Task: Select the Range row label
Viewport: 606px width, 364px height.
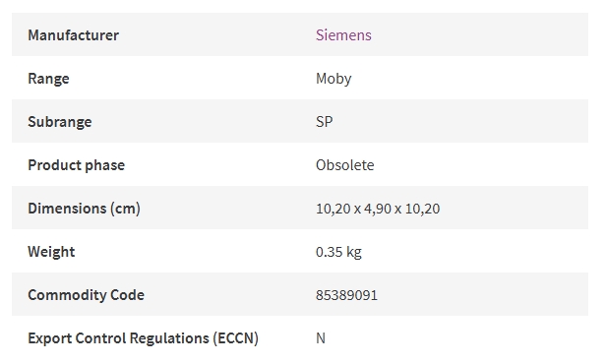Action: tap(49, 79)
